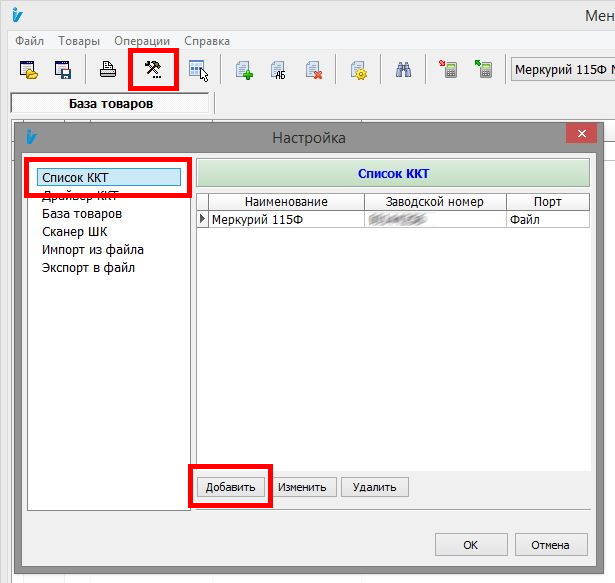
Task: Open the Меркурий 115Ф device dropdown
Action: [x=562, y=70]
